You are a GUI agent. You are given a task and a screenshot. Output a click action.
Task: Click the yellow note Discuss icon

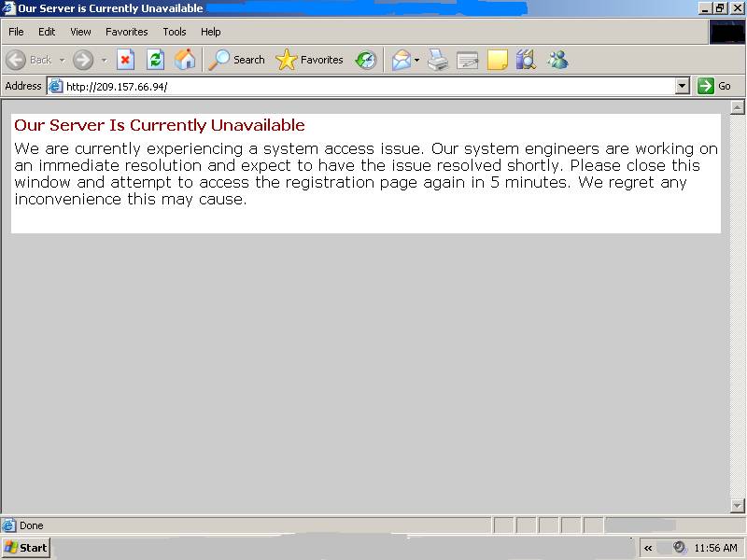(x=498, y=61)
